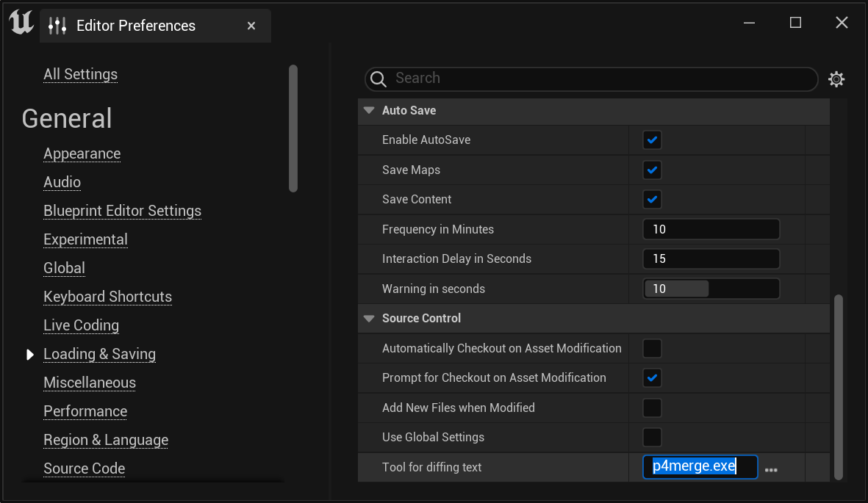Click the Auto Save section header icon
This screenshot has width=868, height=503.
point(368,110)
